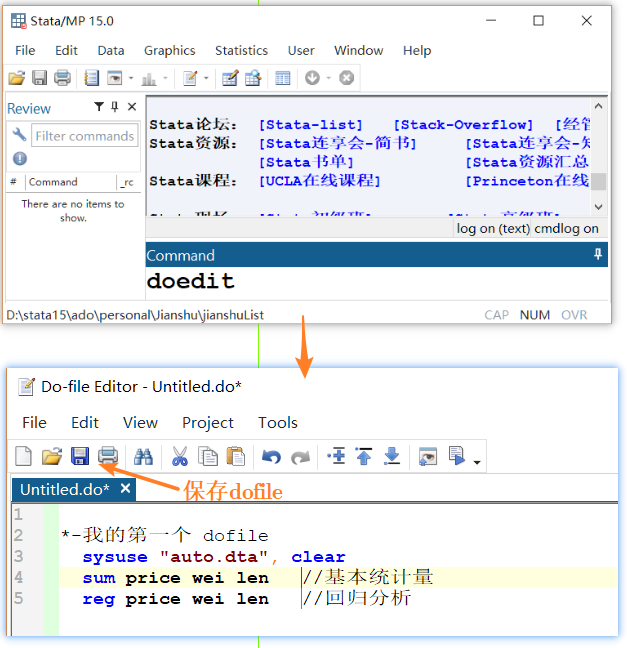Open the Variables Manager icon
This screenshot has width=627, height=648.
[x=283, y=78]
